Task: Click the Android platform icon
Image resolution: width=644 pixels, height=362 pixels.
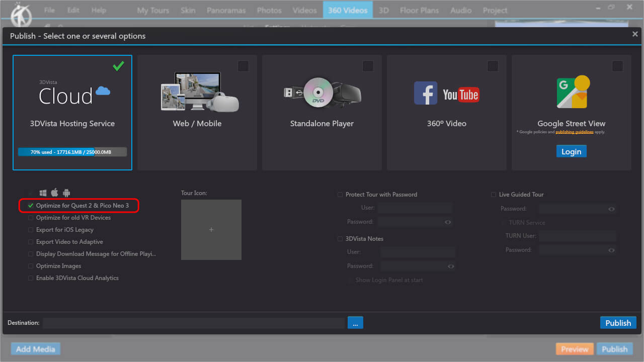Action: coord(66,193)
